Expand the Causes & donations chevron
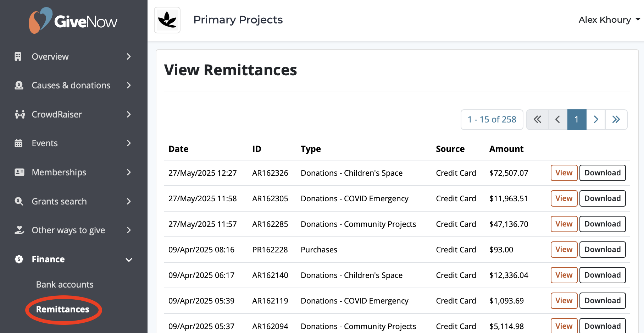The image size is (644, 333). (x=129, y=85)
